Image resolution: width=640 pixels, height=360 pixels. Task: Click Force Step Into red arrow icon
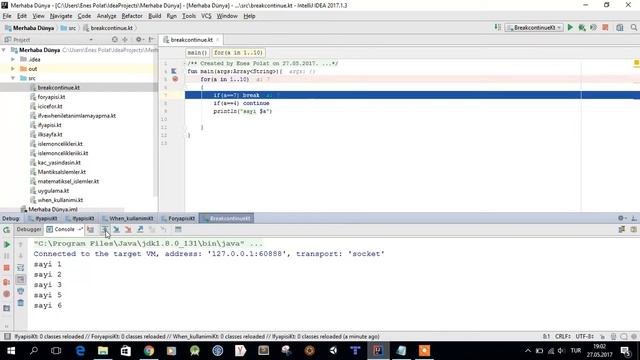coord(128,229)
